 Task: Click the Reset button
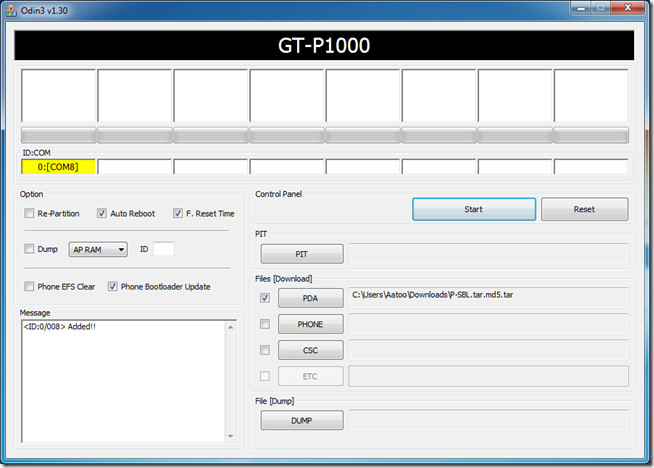coord(584,209)
